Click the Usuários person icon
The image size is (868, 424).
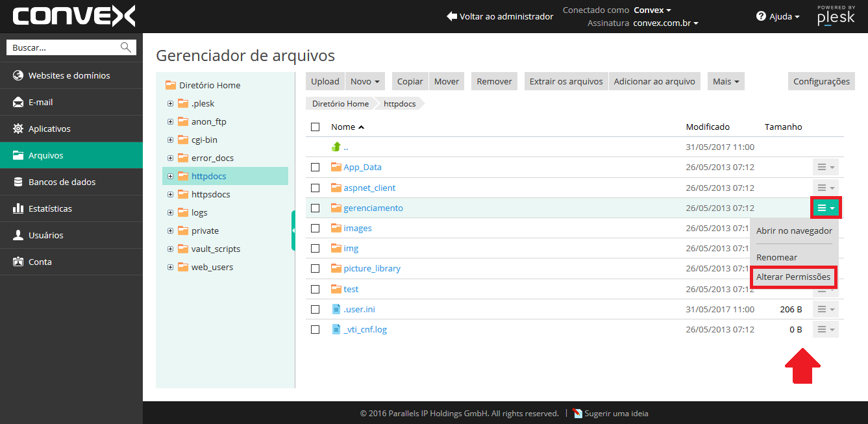point(18,235)
